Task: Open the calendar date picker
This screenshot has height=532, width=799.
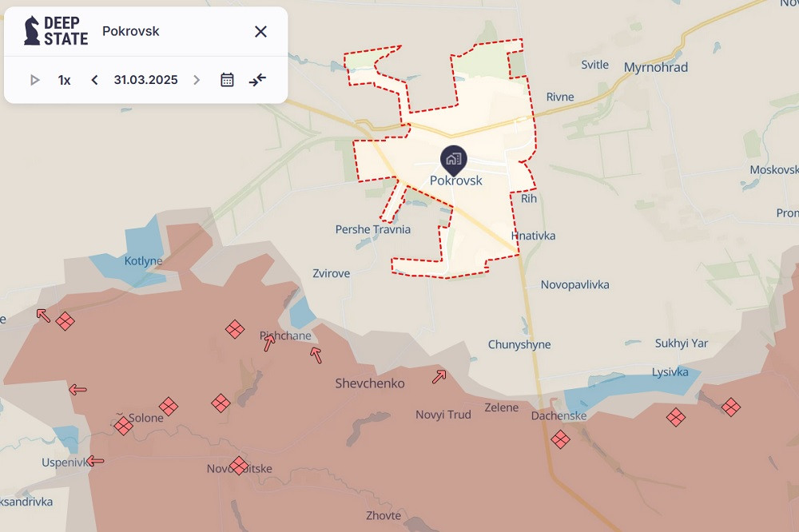Action: [227, 80]
